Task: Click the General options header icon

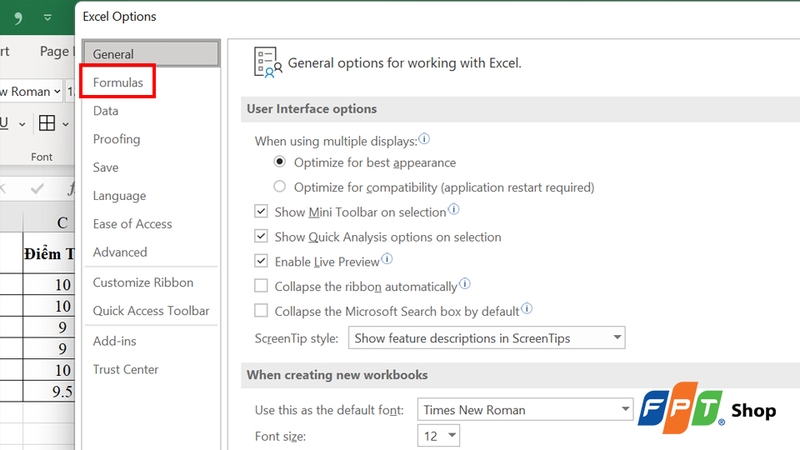Action: [x=268, y=63]
